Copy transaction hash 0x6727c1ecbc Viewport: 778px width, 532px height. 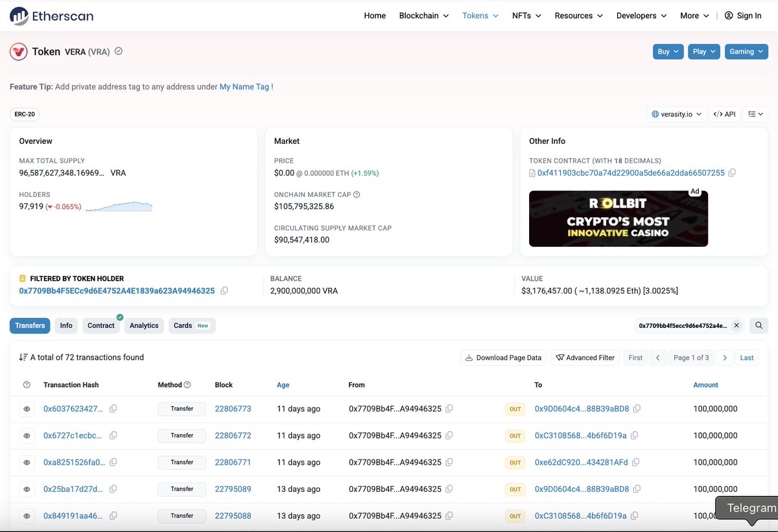coord(113,435)
